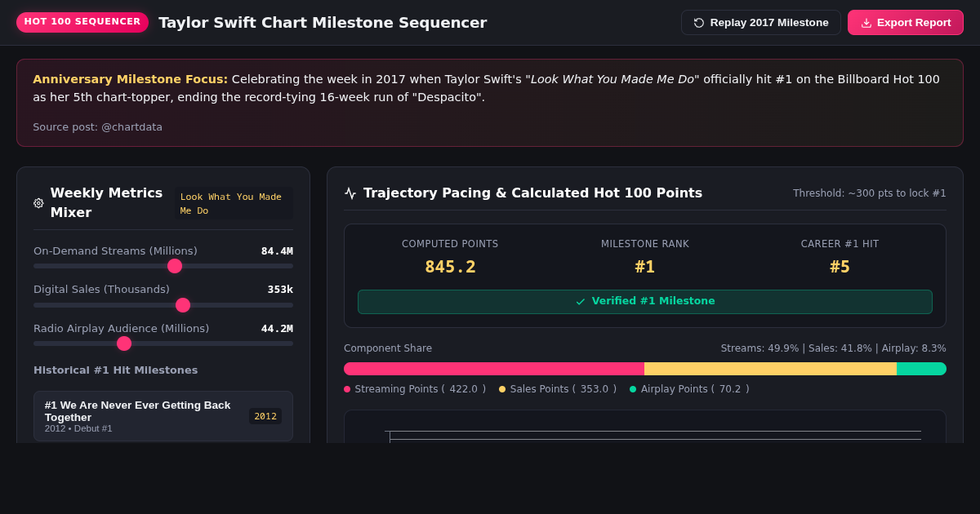This screenshot has width=980, height=514.
Task: Click the 2012 year badge
Action: [x=265, y=416]
